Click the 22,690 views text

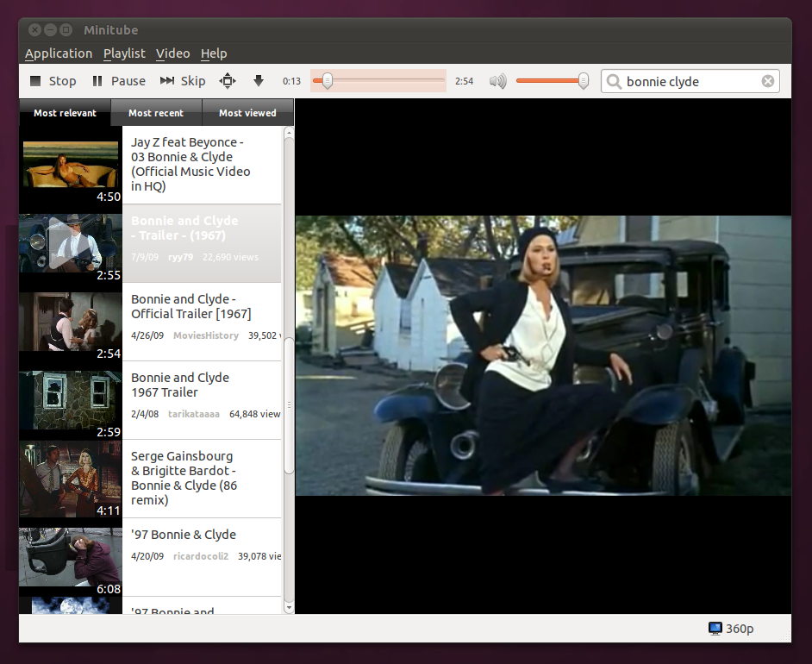click(x=230, y=258)
